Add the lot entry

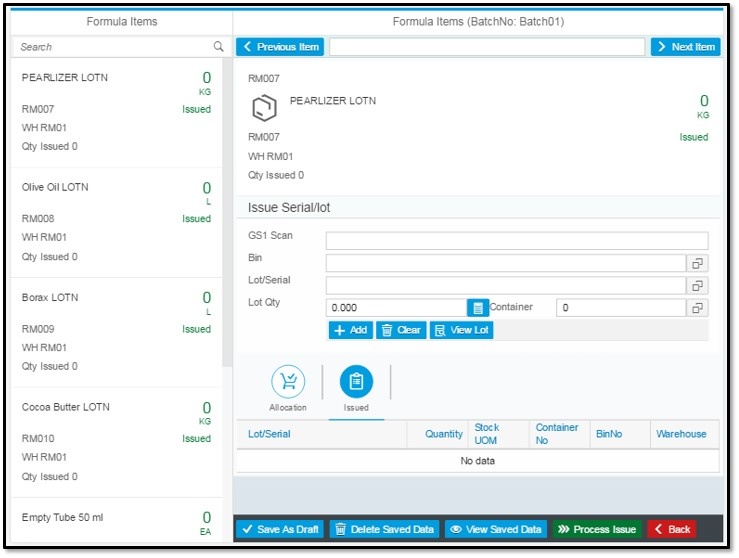[x=351, y=330]
